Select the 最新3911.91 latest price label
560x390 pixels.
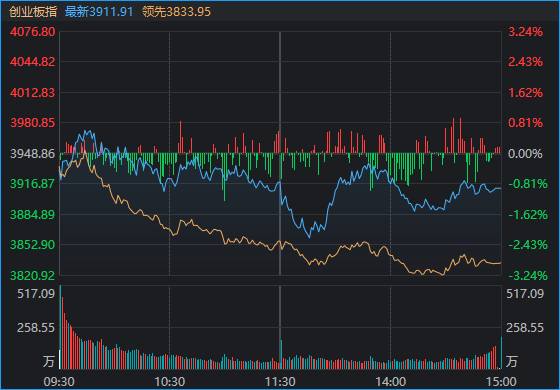tap(99, 12)
